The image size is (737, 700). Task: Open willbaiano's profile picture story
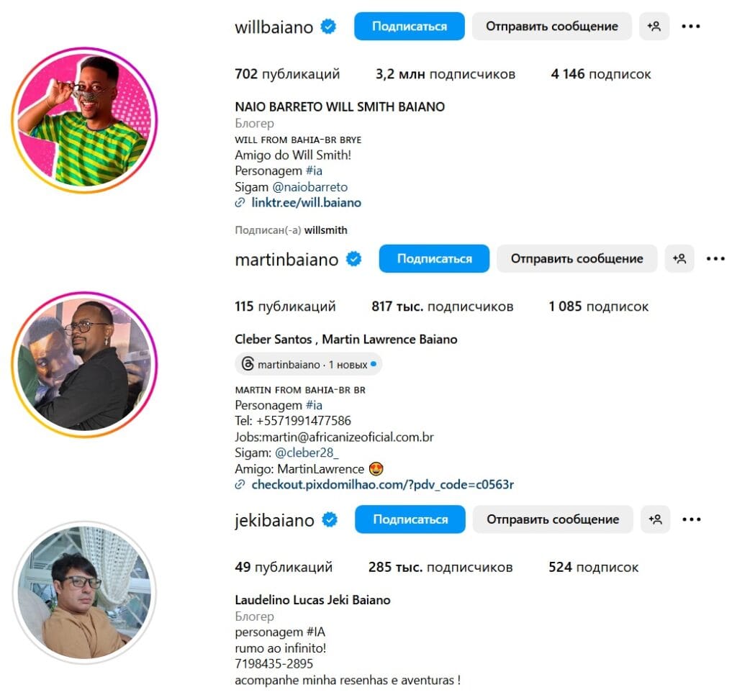click(85, 120)
